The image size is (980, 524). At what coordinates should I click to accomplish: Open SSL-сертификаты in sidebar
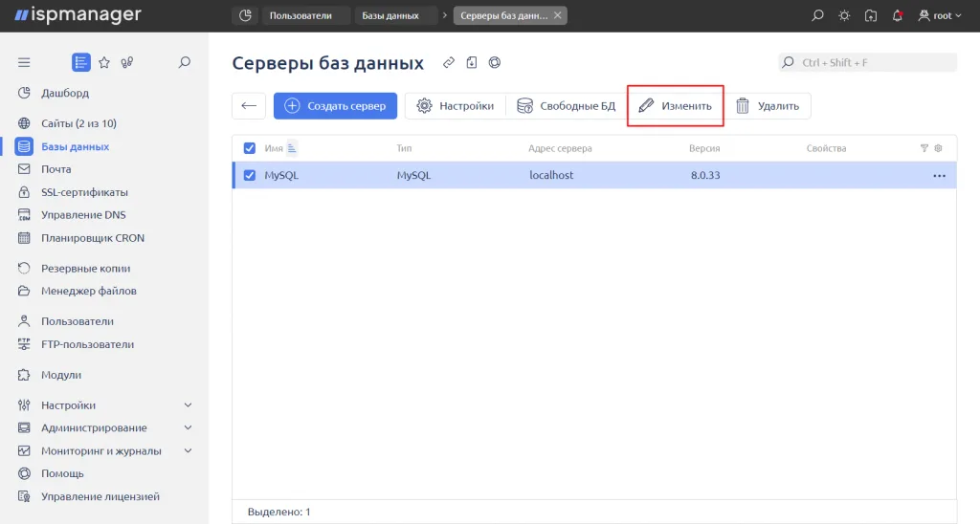pos(84,192)
